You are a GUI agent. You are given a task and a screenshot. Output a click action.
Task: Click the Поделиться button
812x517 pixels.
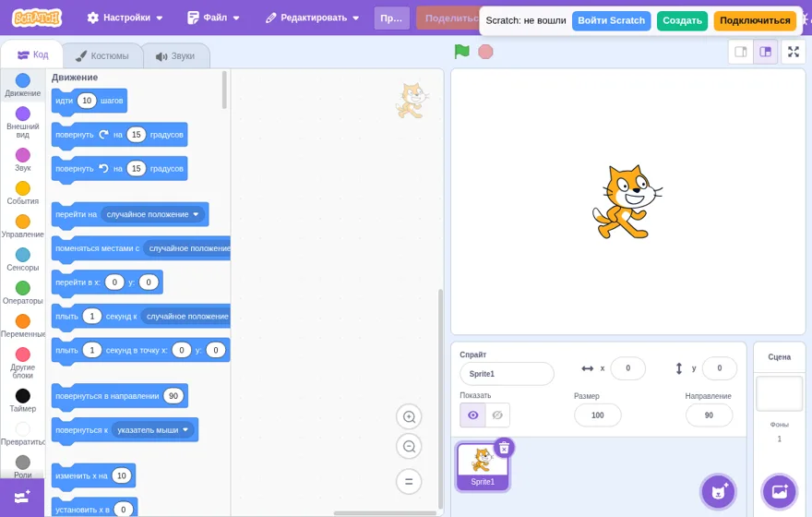point(448,18)
